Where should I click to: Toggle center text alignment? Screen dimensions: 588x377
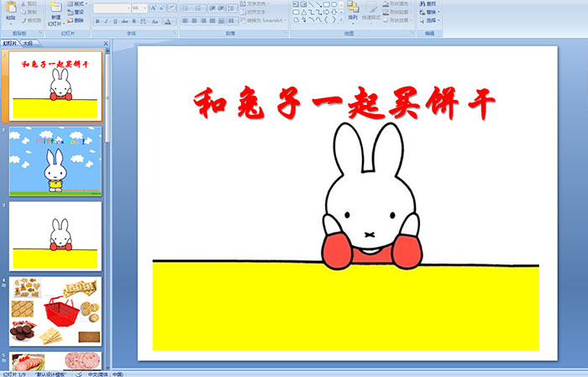point(194,21)
